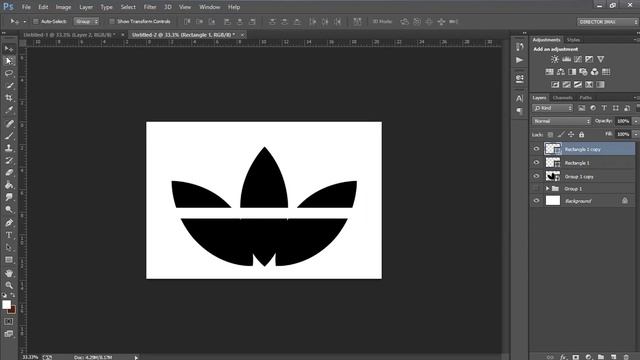This screenshot has height=360, width=640.
Task: Switch to the Channels tab
Action: (x=562, y=98)
